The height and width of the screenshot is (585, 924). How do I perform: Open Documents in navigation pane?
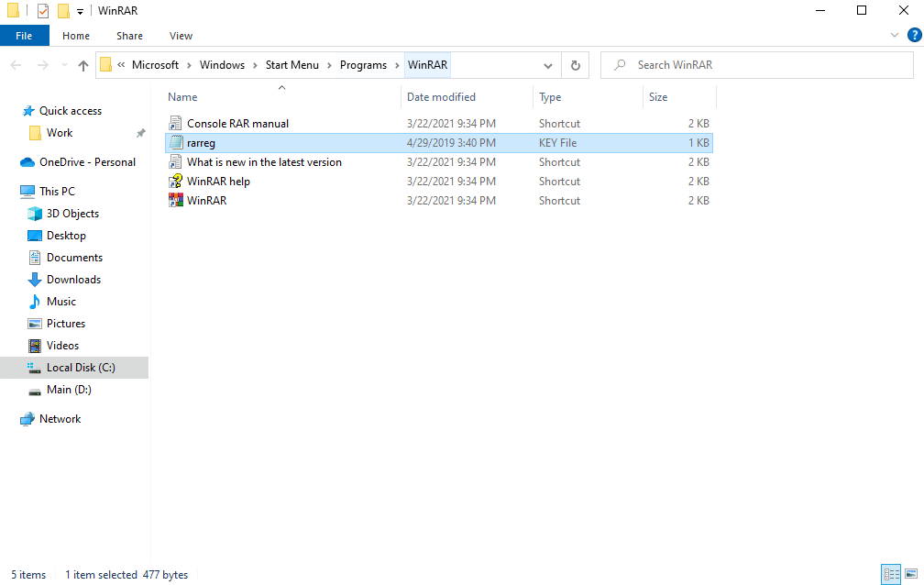[x=74, y=258]
